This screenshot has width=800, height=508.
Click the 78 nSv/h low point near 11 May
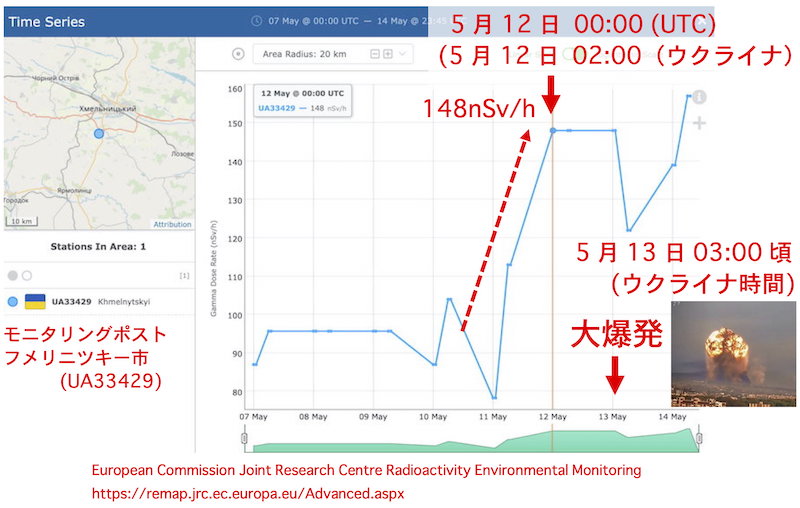pyautogui.click(x=494, y=398)
